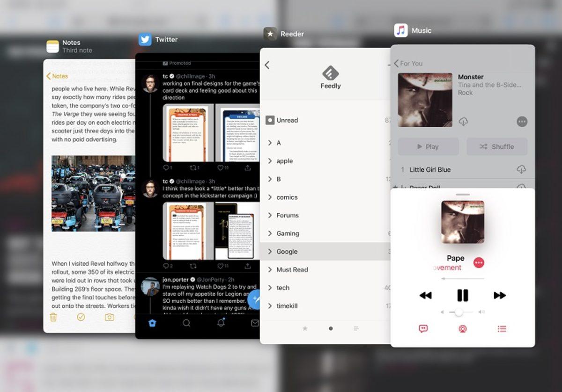Screen dimensions: 562x392
Task: Go back to Notes list
Action: pyautogui.click(x=57, y=76)
